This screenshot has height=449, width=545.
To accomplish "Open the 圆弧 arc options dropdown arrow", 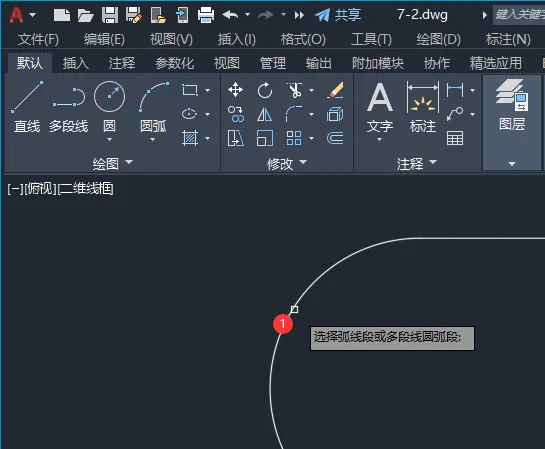I will pyautogui.click(x=153, y=139).
